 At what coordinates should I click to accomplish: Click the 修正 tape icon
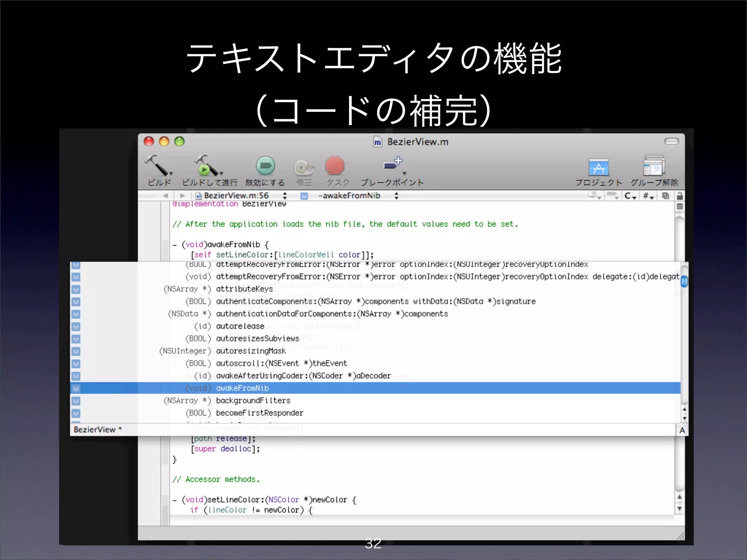(x=304, y=167)
